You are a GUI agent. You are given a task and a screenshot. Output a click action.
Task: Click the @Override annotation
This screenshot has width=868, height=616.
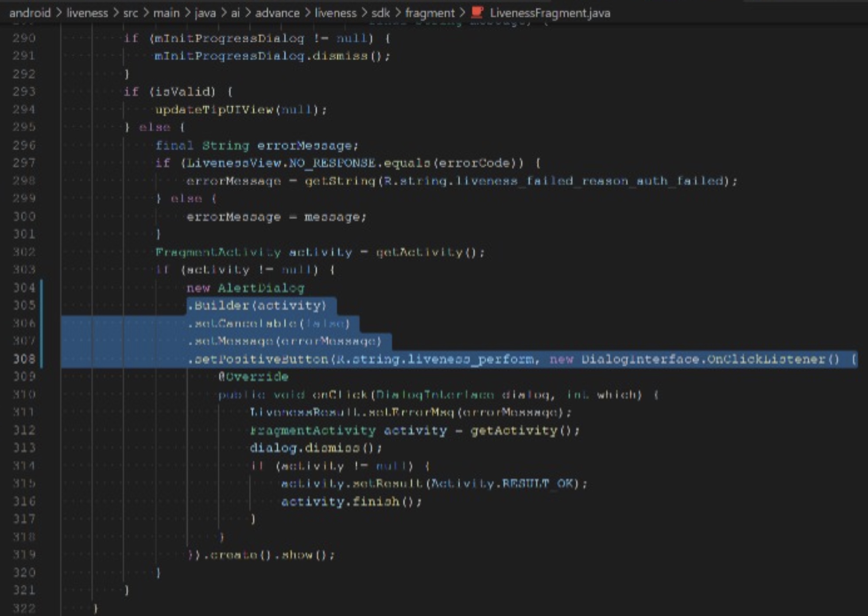click(x=253, y=377)
